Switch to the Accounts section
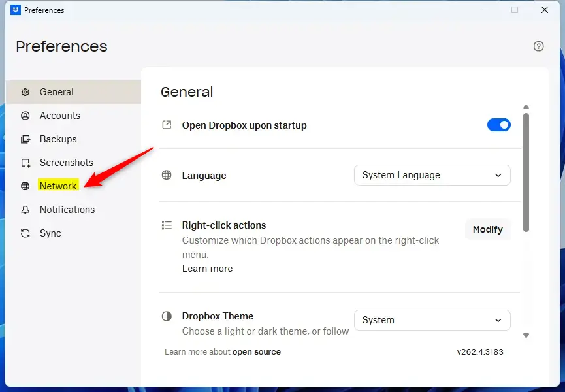565x392 pixels. point(73,116)
